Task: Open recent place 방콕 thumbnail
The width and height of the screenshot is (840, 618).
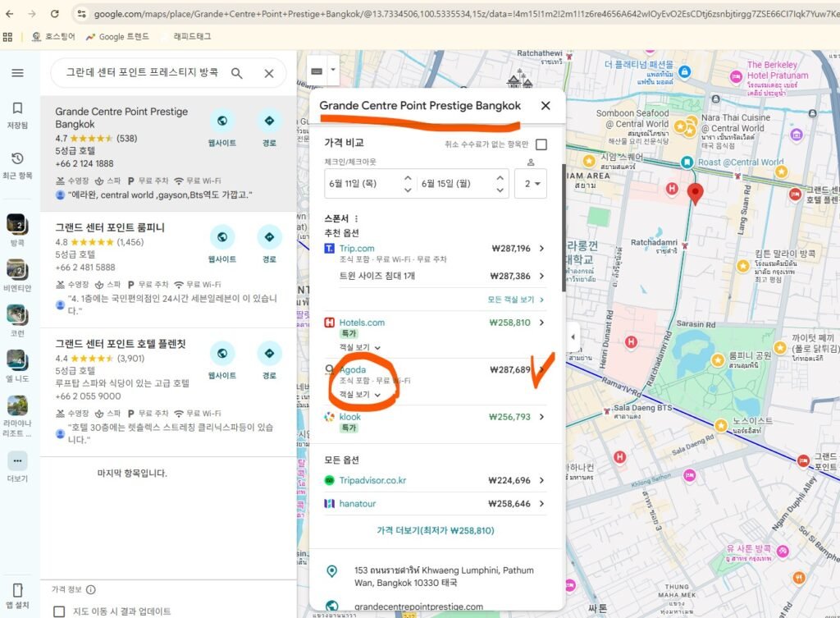Action: pos(17,223)
